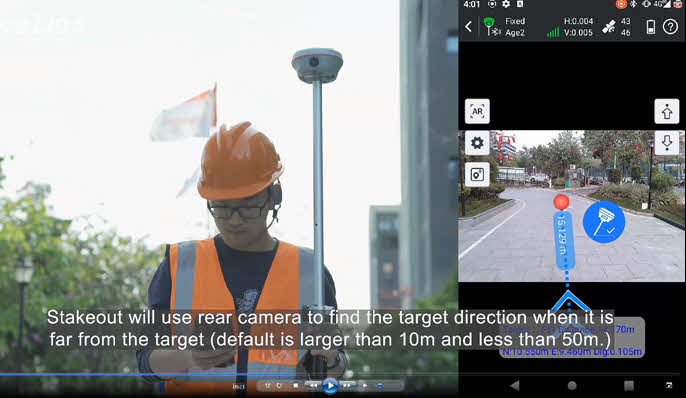Image resolution: width=686 pixels, height=398 pixels.
Task: Stop the video with the square button
Action: click(296, 386)
